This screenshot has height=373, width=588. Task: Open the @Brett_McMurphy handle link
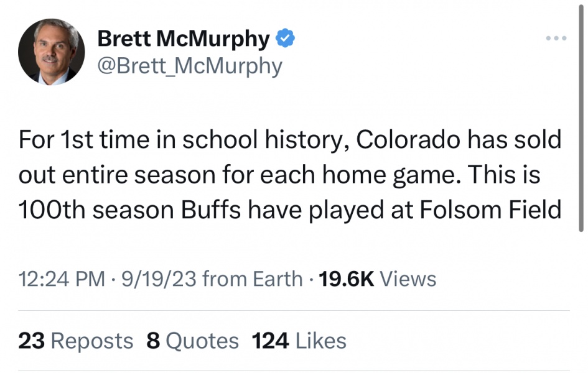(190, 66)
